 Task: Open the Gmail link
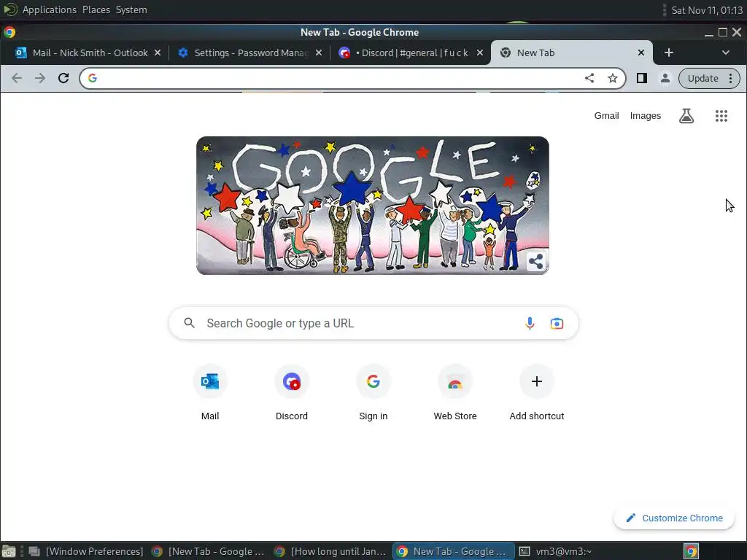coord(606,116)
